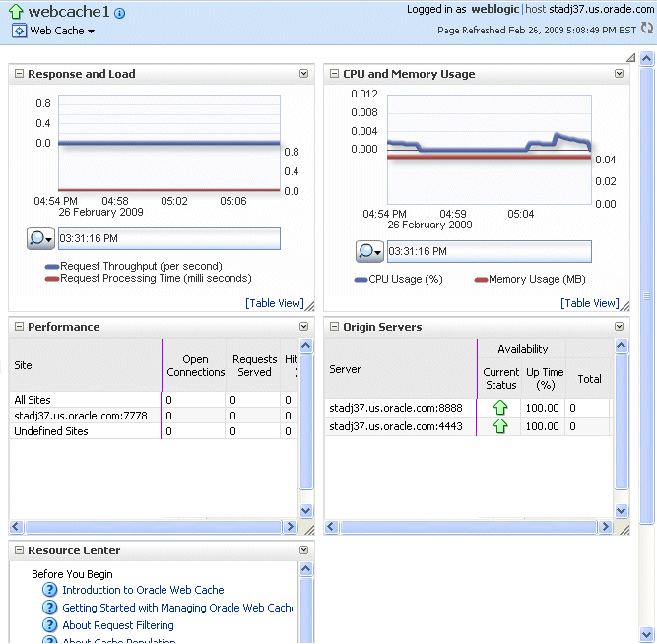Click the webcache1 info icon

pos(119,14)
